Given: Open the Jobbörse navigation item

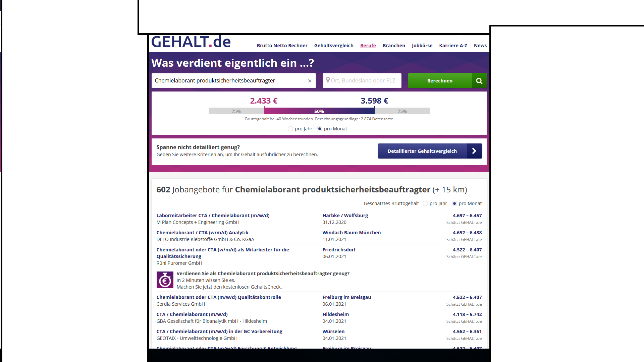Looking at the screenshot, I should coord(422,46).
